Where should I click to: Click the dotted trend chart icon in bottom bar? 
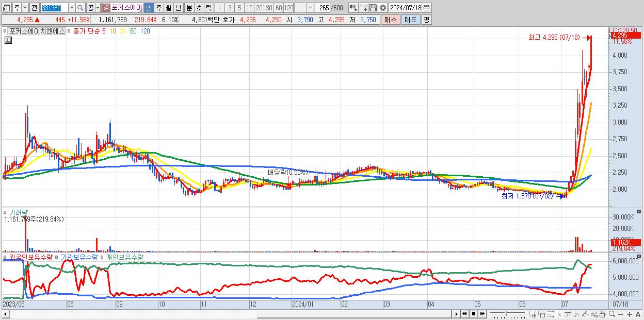[550, 314]
